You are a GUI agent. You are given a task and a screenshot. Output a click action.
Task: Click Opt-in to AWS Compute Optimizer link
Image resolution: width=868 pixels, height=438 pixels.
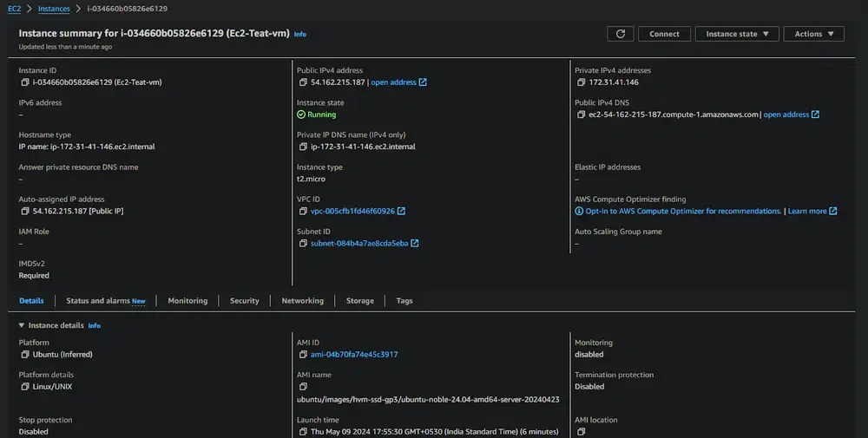682,211
